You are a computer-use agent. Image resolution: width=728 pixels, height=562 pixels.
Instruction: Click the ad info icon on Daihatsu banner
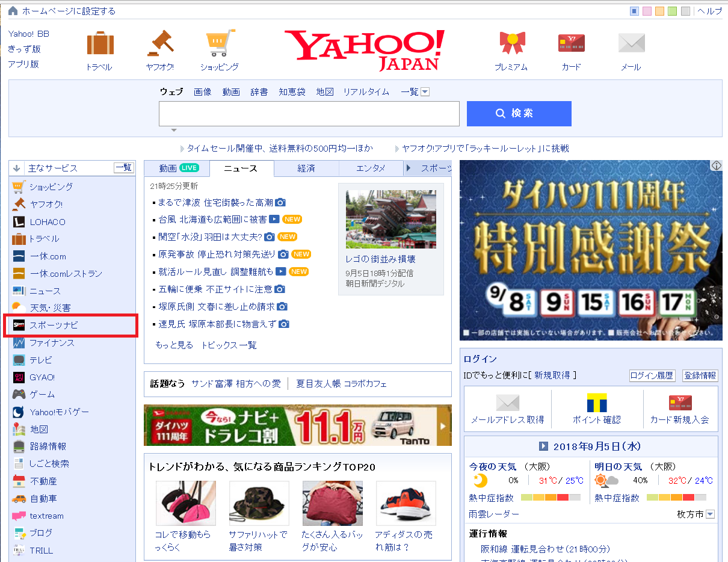[716, 165]
